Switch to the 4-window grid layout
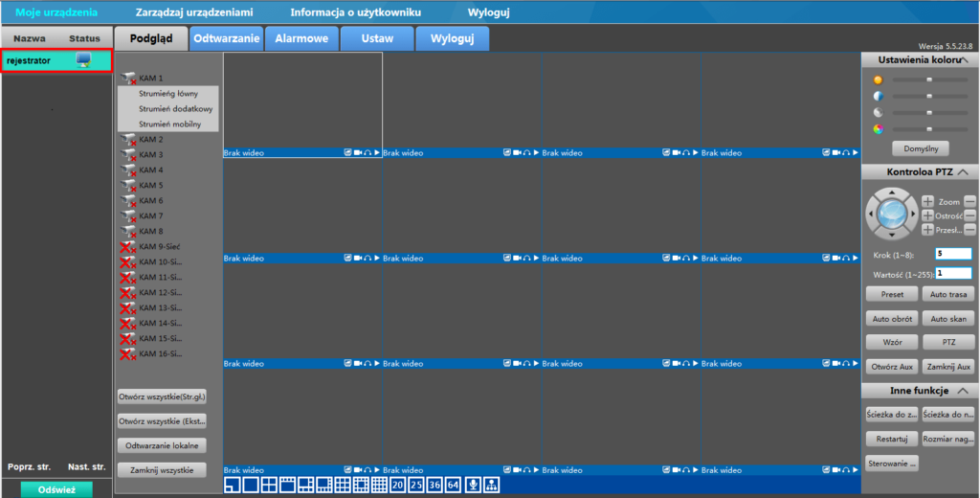 click(x=269, y=486)
